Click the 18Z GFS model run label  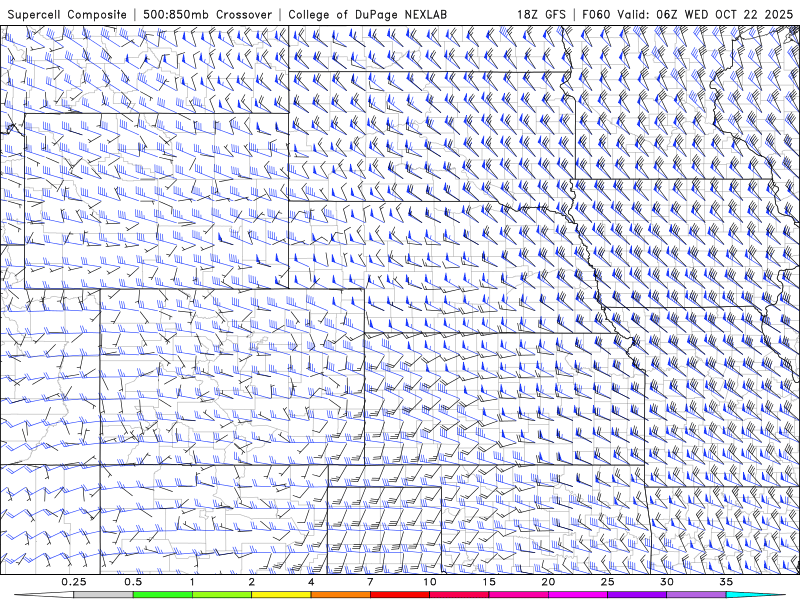coord(541,14)
